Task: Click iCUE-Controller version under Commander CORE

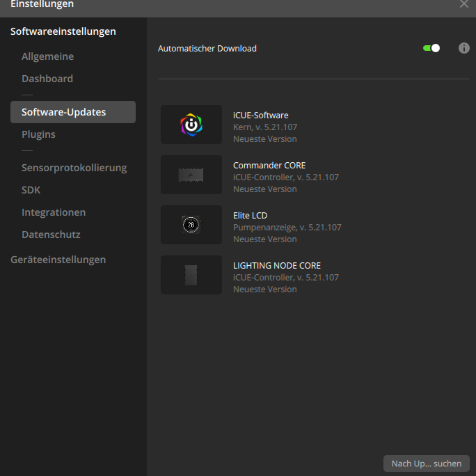Action: (x=286, y=177)
